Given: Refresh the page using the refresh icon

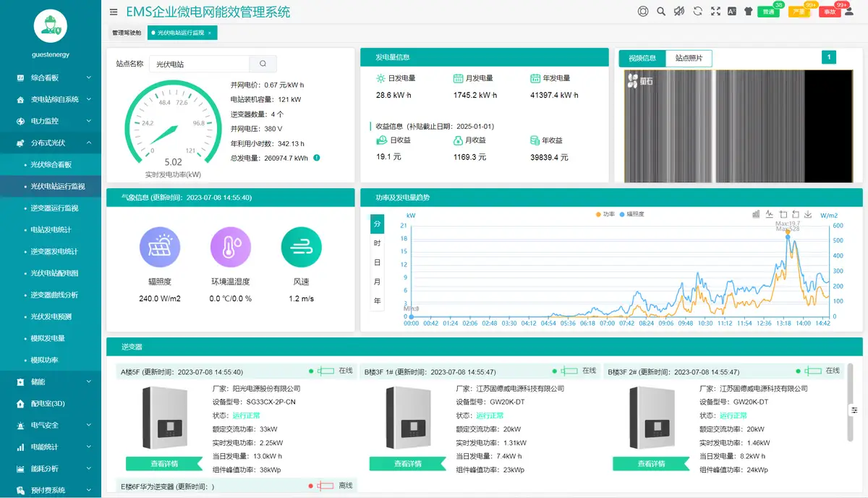Looking at the screenshot, I should (697, 11).
